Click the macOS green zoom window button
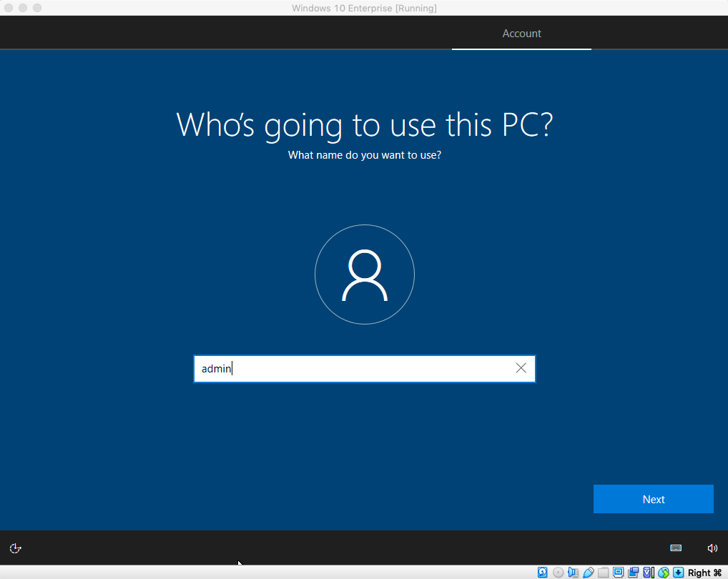Viewport: 728px width, 579px height. pyautogui.click(x=37, y=8)
